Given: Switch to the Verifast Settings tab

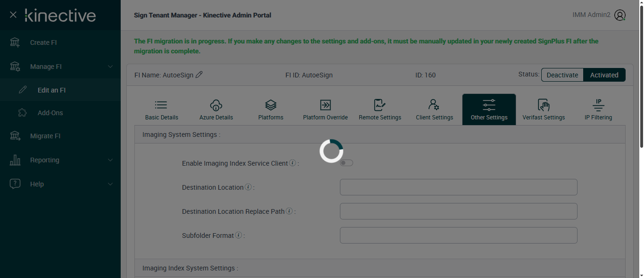Looking at the screenshot, I should 543,110.
